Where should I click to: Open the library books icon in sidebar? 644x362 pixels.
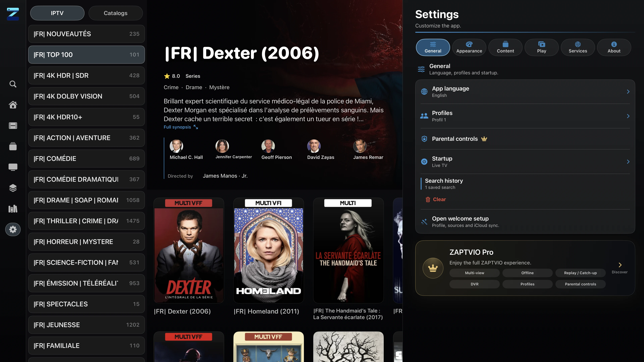(x=13, y=209)
